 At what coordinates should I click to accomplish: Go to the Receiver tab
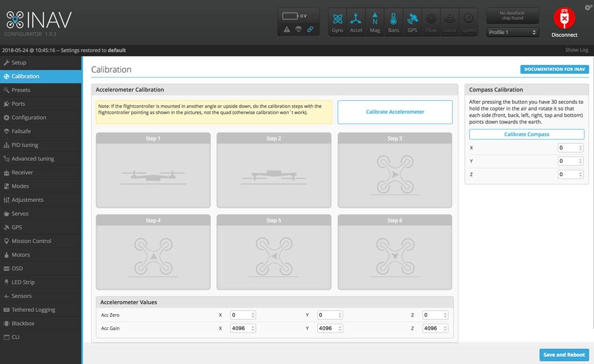pos(40,172)
